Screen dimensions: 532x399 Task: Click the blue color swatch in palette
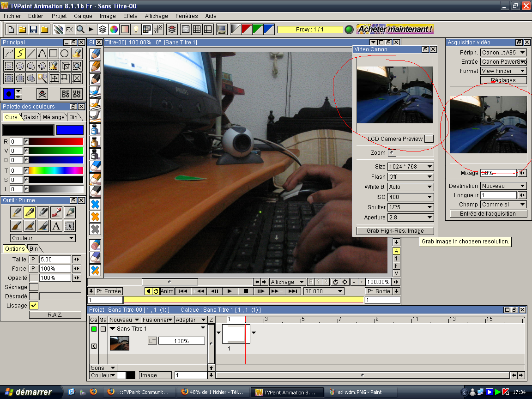tap(70, 130)
